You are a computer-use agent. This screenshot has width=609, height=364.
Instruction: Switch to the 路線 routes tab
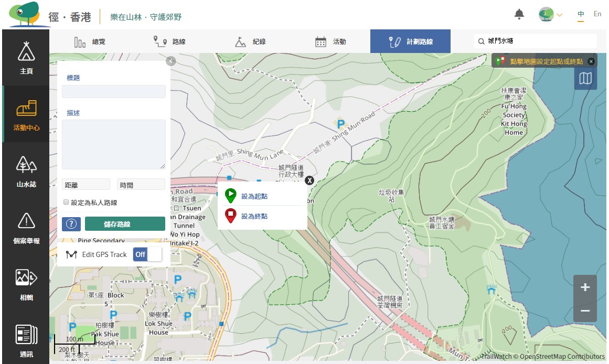(169, 42)
